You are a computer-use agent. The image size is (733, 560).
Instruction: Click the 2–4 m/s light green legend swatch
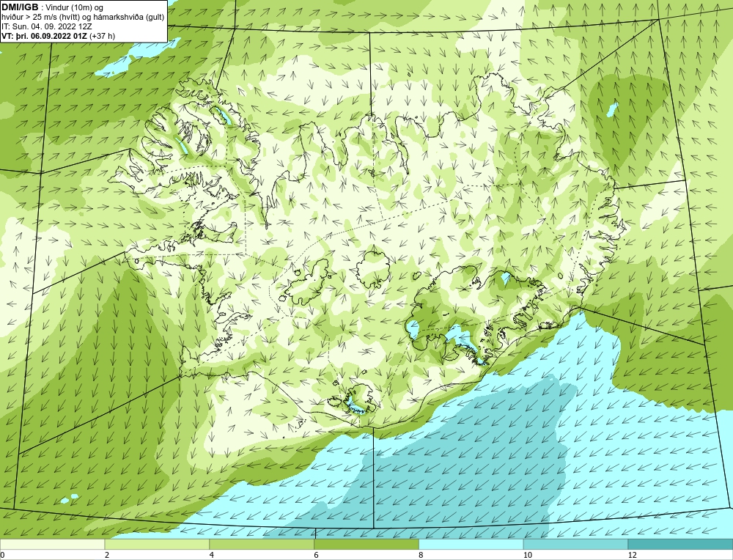coord(157,544)
